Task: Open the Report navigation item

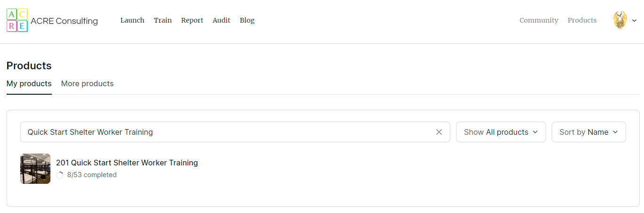Action: coord(192,20)
